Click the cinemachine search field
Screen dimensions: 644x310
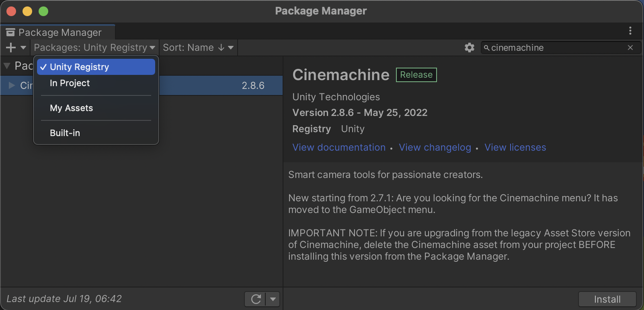click(x=555, y=48)
